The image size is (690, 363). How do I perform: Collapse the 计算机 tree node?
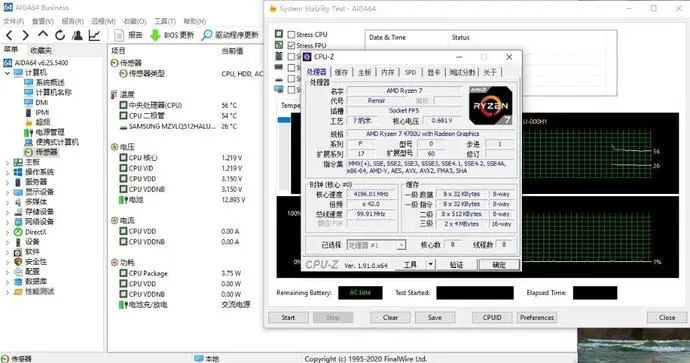[x=7, y=73]
